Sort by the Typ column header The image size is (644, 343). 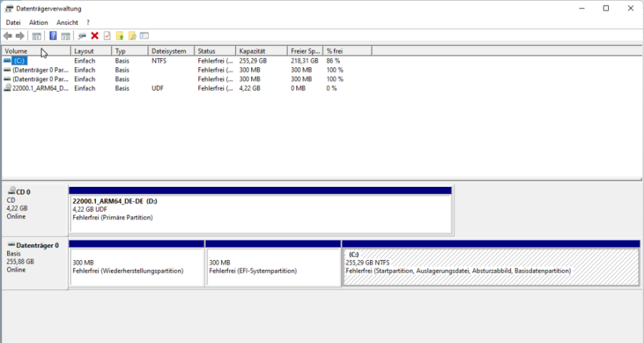(x=130, y=51)
